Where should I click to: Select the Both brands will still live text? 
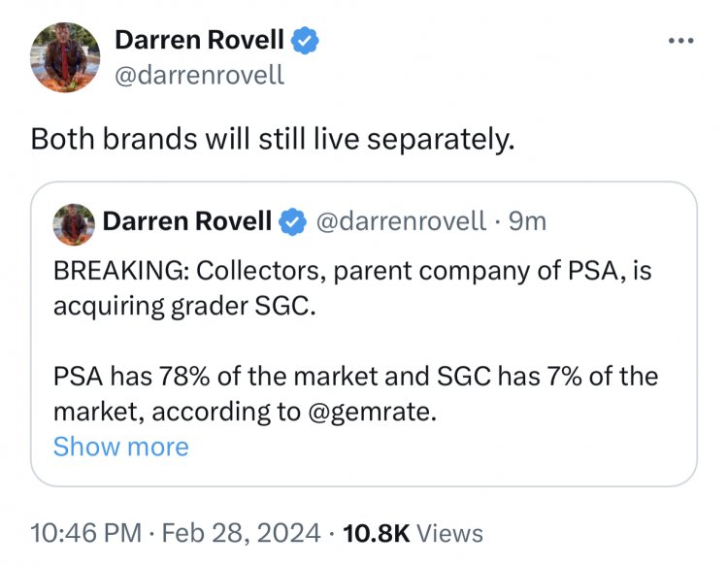click(273, 139)
